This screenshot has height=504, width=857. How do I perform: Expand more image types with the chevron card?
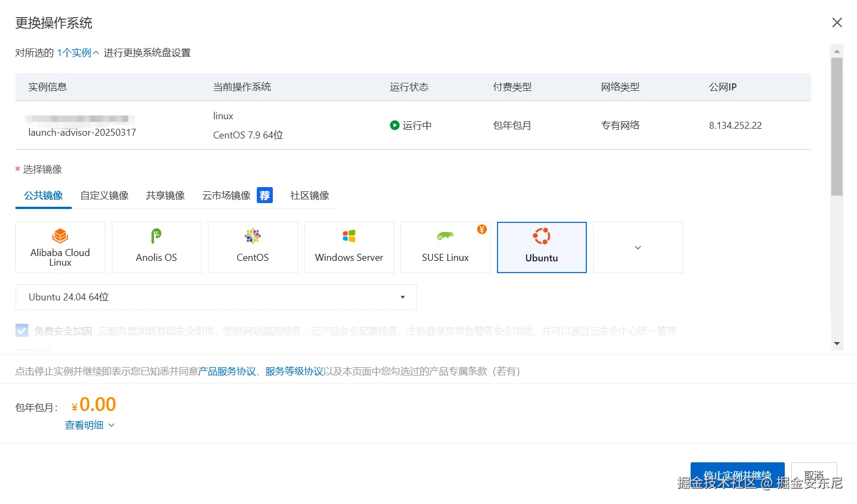638,247
